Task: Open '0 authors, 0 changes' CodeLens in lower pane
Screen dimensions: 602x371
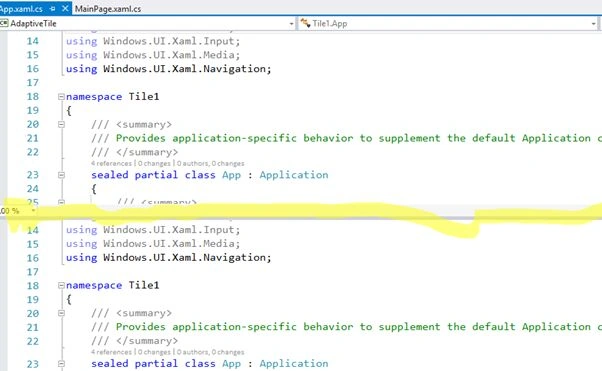Action: click(x=210, y=352)
